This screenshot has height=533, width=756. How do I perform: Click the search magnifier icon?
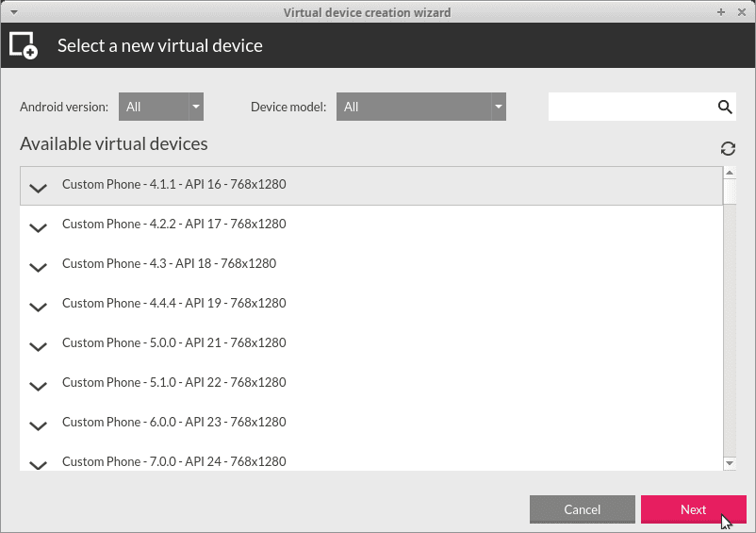725,107
